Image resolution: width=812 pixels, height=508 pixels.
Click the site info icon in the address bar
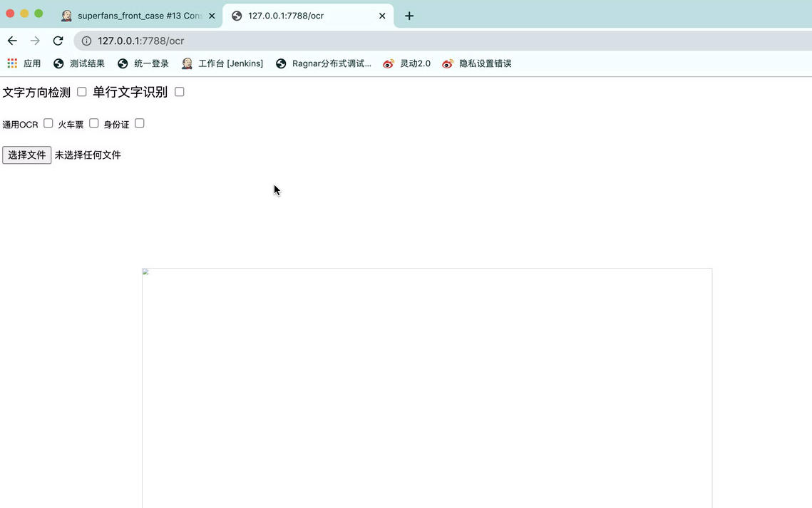click(x=86, y=41)
